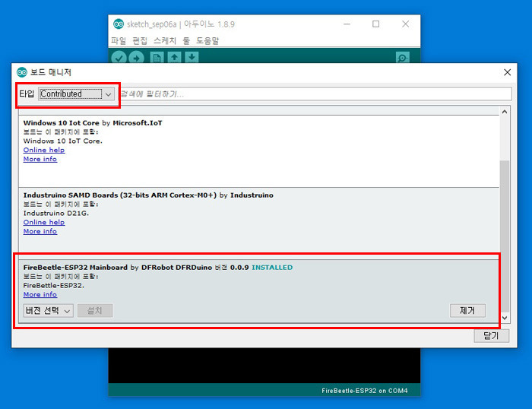Click the Save sketch down-arrow icon

192,57
